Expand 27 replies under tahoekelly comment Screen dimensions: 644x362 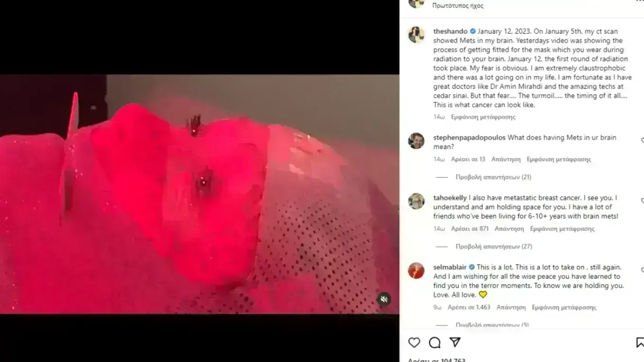tap(494, 246)
